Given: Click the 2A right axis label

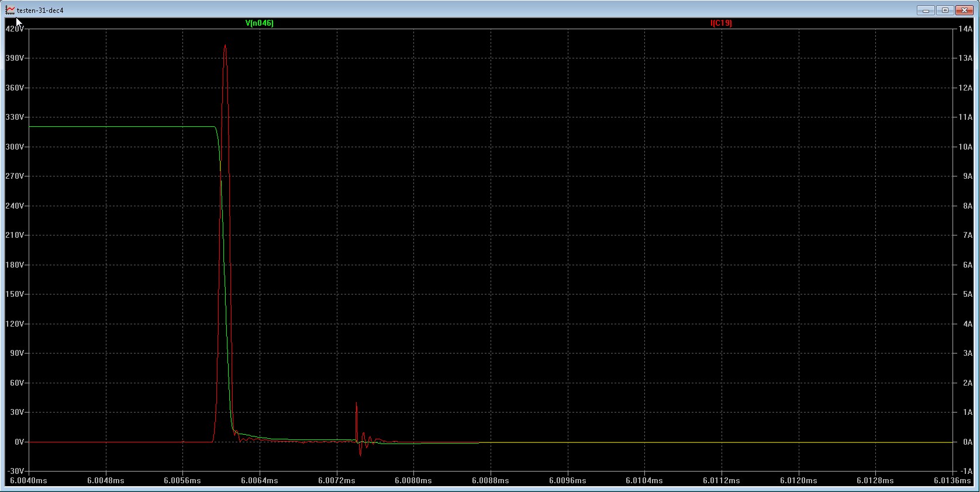Looking at the screenshot, I should point(968,383).
